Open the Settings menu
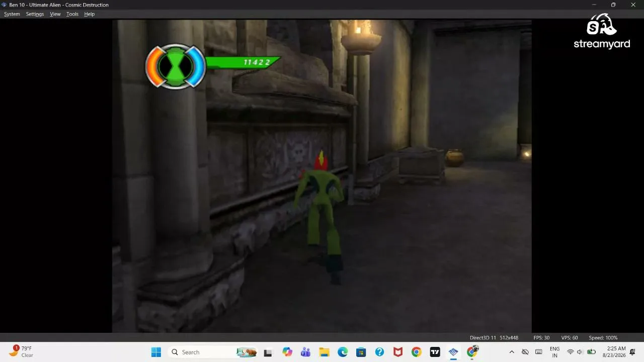Viewport: 644px width, 362px height. point(35,14)
